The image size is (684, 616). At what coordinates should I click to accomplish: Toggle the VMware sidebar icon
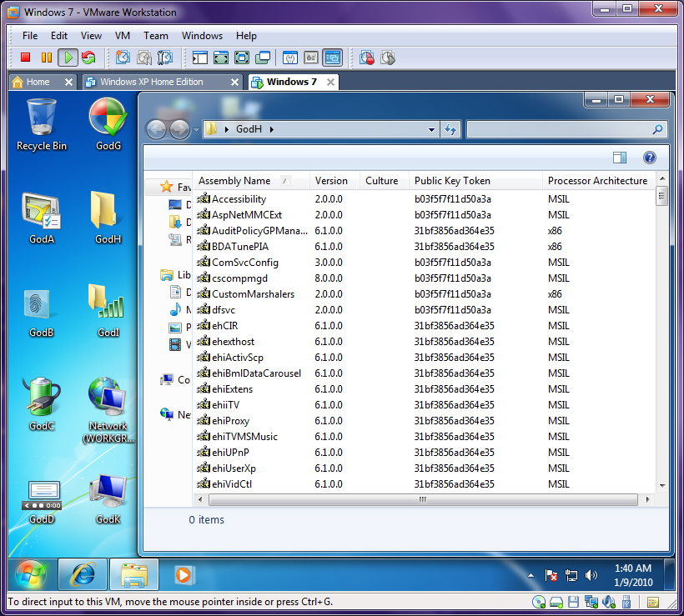tap(200, 58)
